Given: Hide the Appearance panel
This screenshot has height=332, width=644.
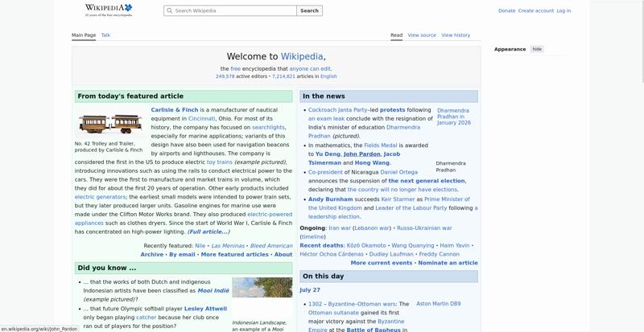Looking at the screenshot, I should tap(537, 49).
